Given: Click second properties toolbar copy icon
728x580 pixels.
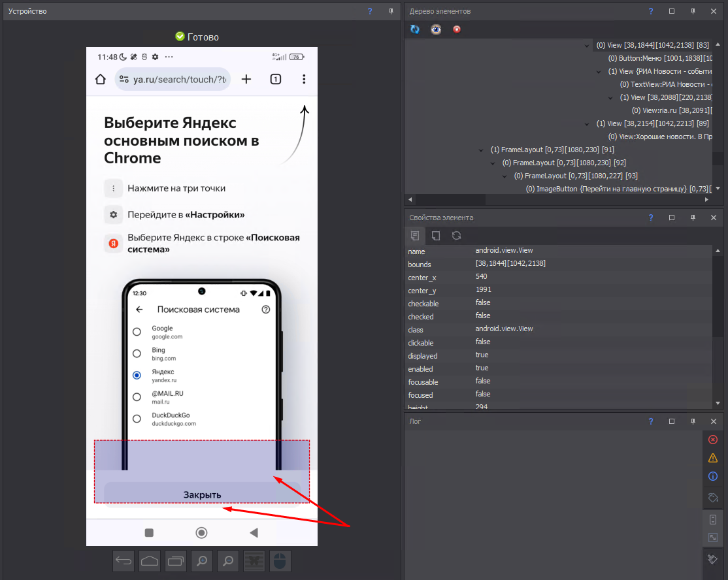Looking at the screenshot, I should click(x=435, y=236).
